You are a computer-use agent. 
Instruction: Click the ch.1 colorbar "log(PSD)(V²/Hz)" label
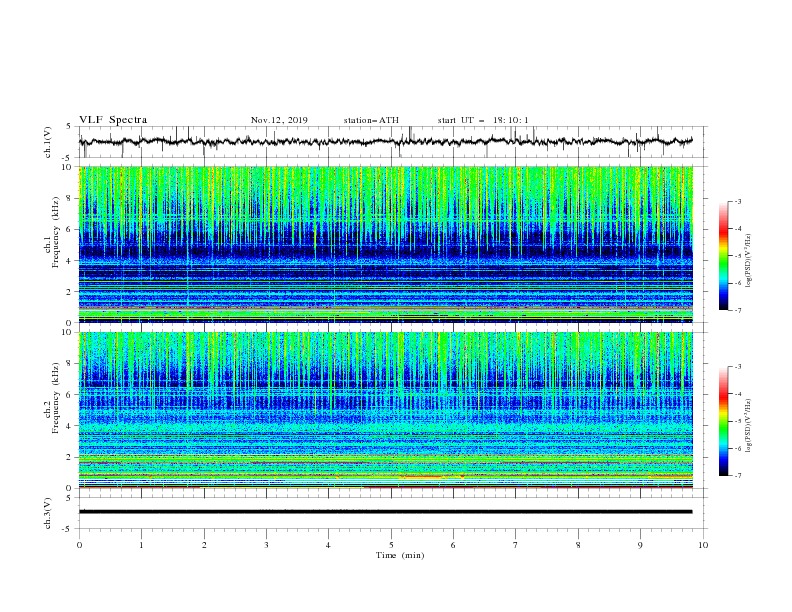point(749,261)
